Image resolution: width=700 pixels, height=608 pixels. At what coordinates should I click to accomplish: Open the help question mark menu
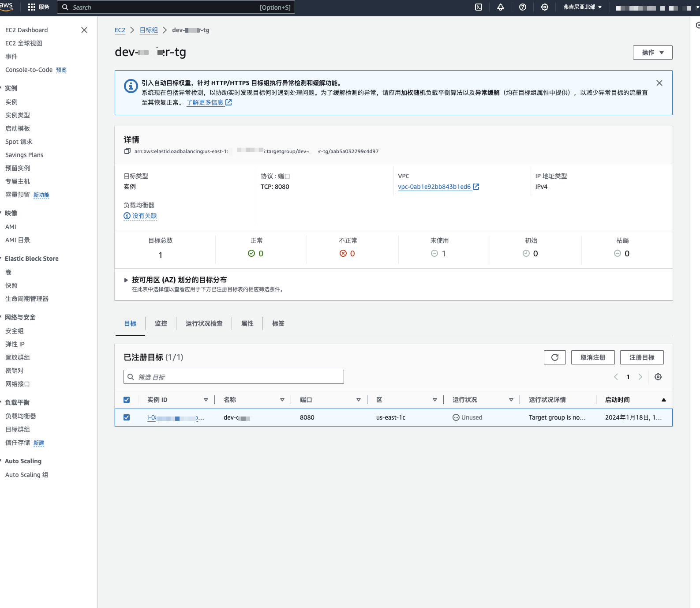[523, 7]
